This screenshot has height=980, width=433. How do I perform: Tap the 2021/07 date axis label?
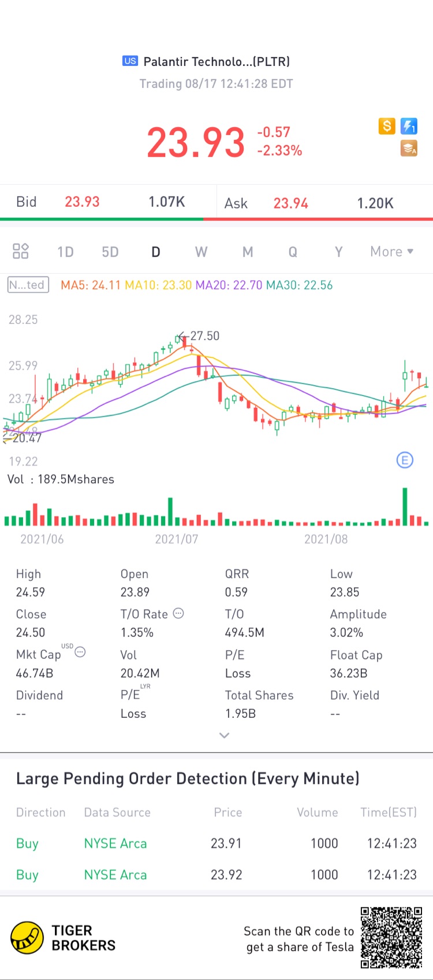(x=177, y=539)
